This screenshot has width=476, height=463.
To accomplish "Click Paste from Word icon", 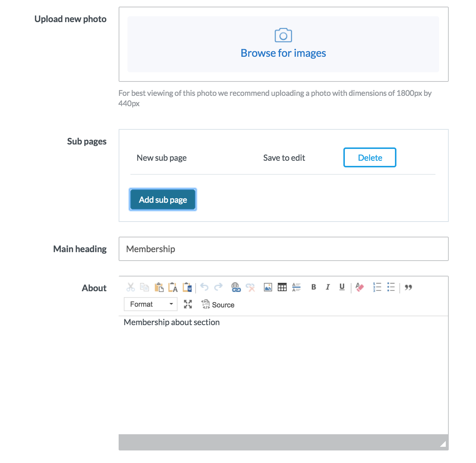I will click(187, 287).
